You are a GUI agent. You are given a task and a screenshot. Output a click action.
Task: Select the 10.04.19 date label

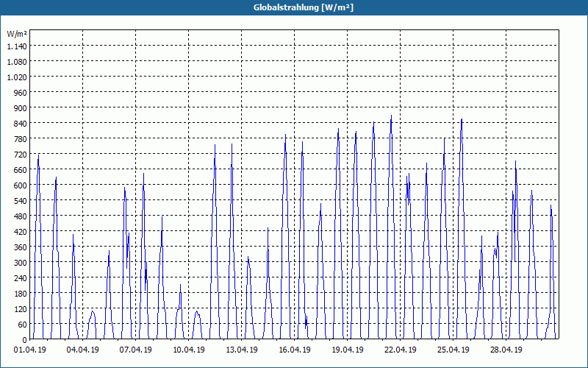click(x=189, y=350)
